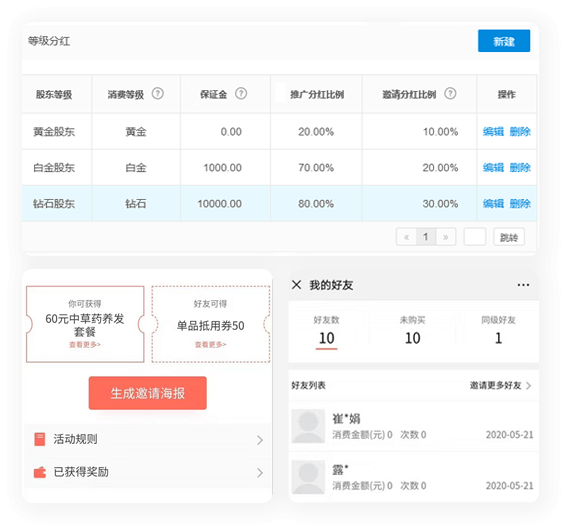Expand the 活动规则 row chevron
Viewport: 567px width, 531px height.
[x=260, y=440]
